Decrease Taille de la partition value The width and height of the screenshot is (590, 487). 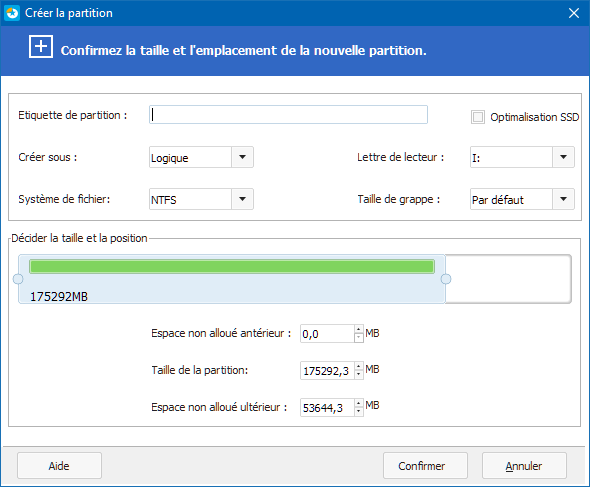coord(359,375)
